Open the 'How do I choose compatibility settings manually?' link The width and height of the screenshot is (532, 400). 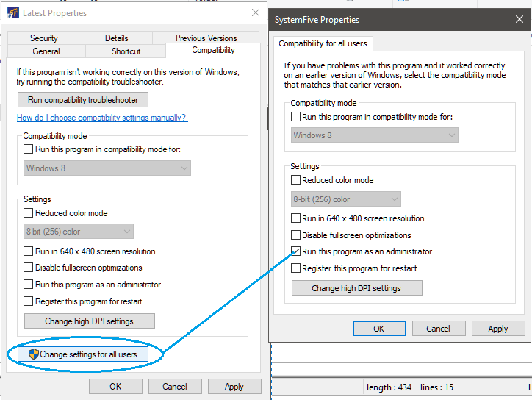[102, 118]
